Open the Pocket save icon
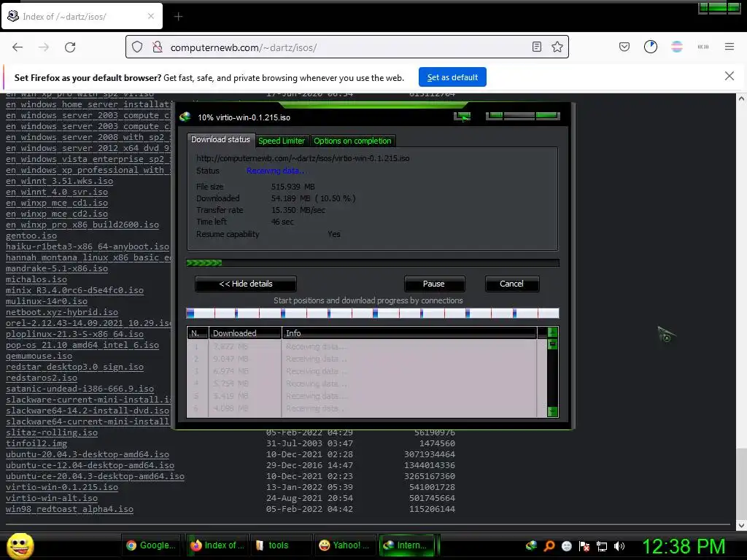The image size is (747, 560). click(624, 47)
